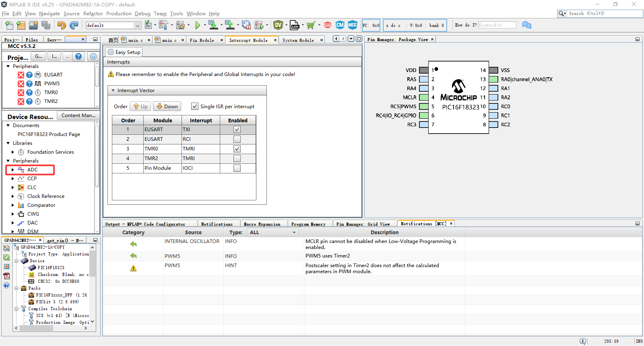
Task: Expand the CCP peripheral tree node
Action: [x=13, y=179]
